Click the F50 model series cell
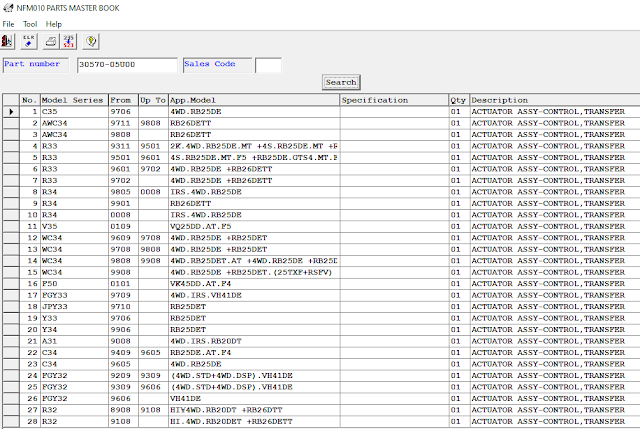 click(74, 284)
